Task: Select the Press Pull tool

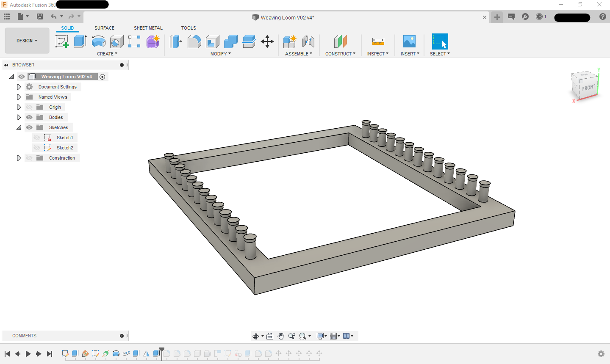Action: 176,41
